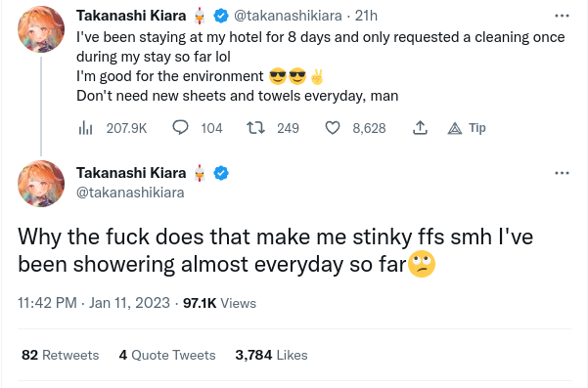Open the 21h timestamp link
The width and height of the screenshot is (588, 388).
tap(366, 16)
